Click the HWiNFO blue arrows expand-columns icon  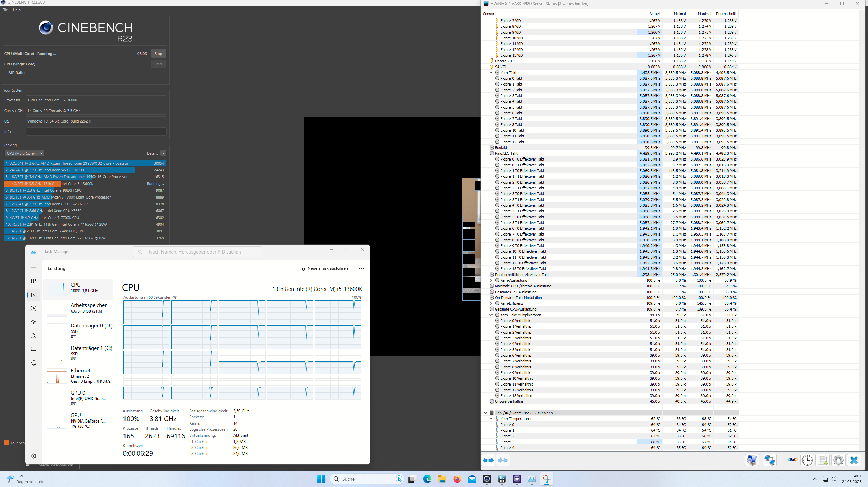click(x=488, y=460)
